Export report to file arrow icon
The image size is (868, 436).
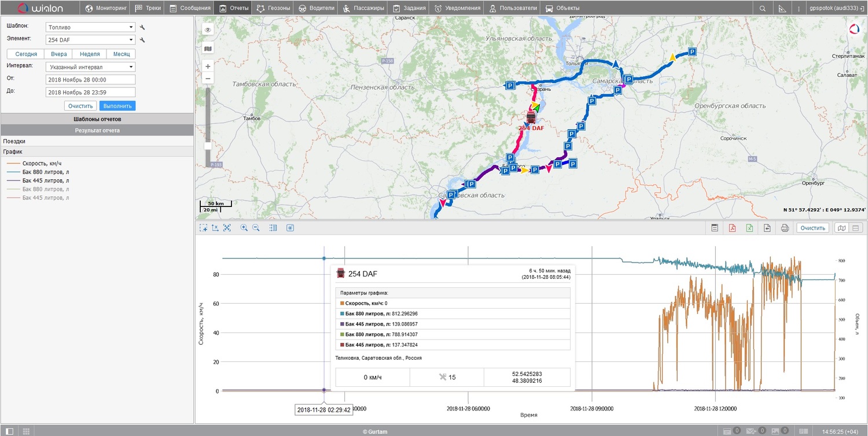767,228
